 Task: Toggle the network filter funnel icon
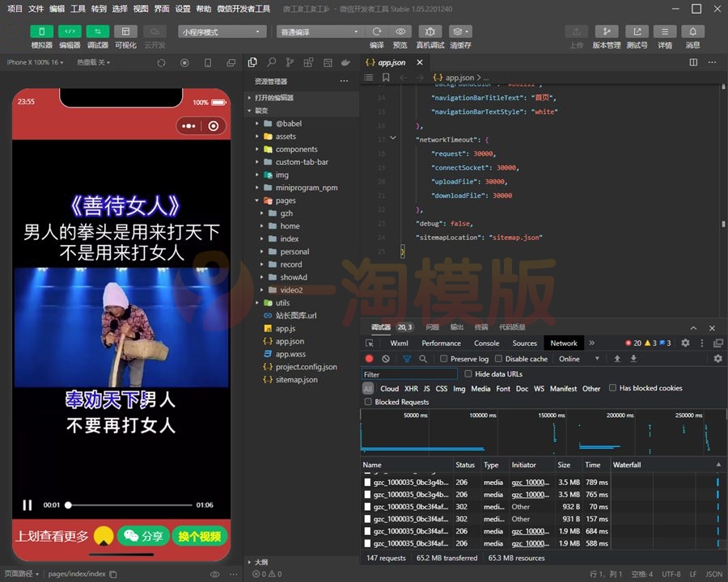407,359
